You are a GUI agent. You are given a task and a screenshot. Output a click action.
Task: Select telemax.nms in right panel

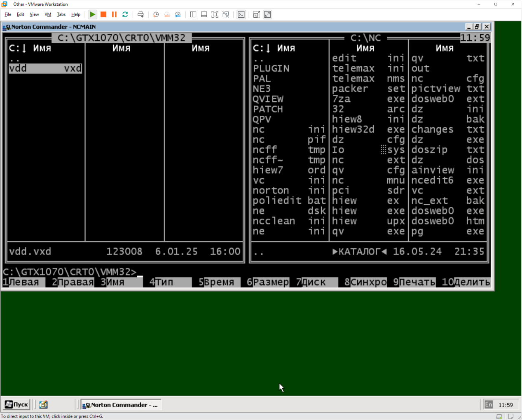[x=369, y=79]
